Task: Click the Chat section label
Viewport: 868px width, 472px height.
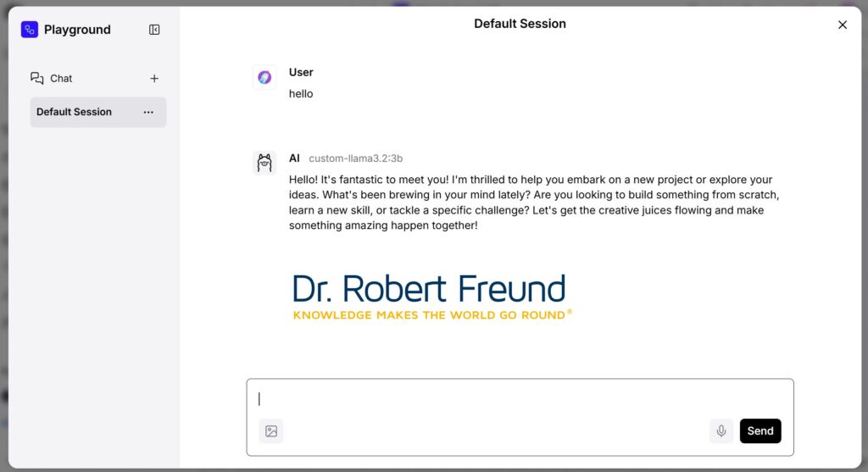Action: [x=61, y=79]
